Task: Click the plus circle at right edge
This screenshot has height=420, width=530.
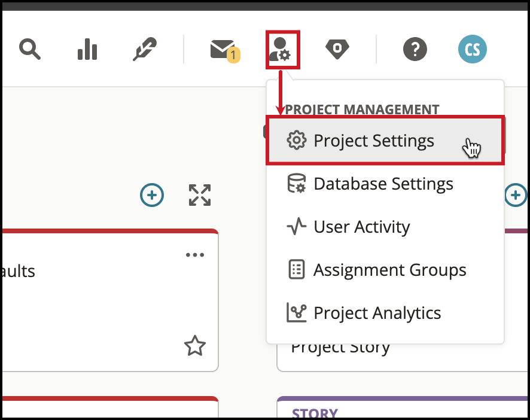Action: 516,195
